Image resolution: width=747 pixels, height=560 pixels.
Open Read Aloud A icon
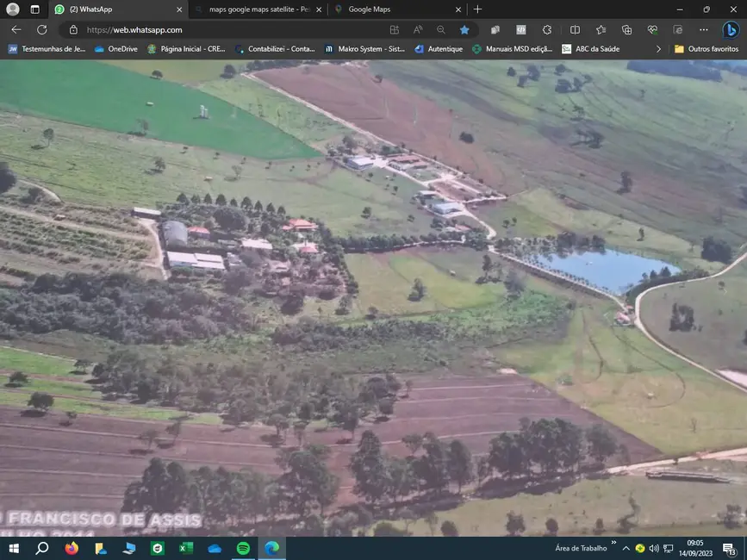coord(417,28)
